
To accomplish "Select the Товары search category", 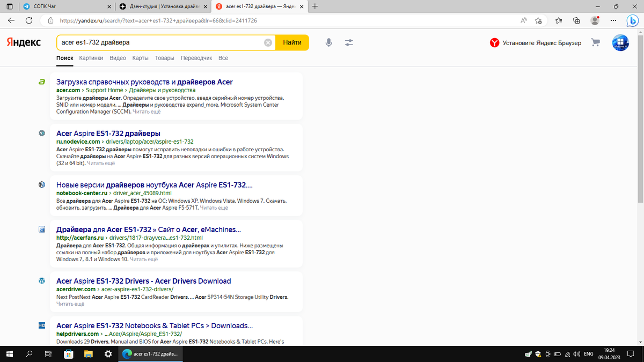I will (164, 58).
